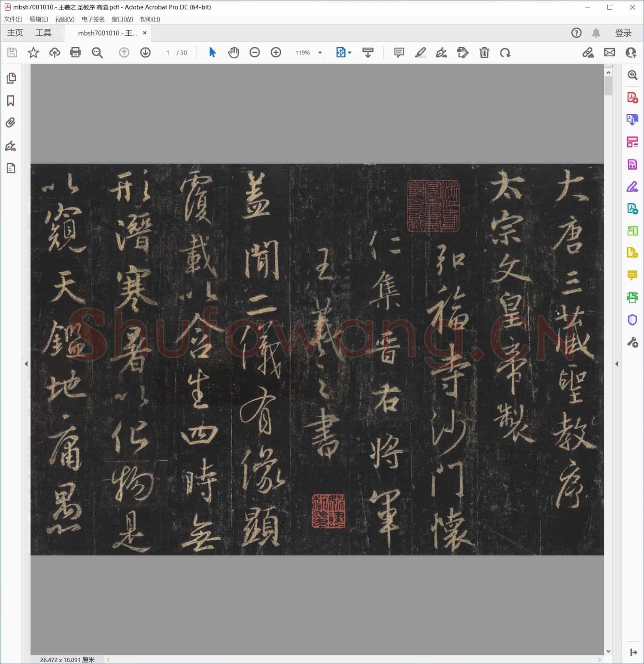Viewport: 644px width, 664px height.
Task: Select the text selection arrow tool
Action: click(x=212, y=52)
